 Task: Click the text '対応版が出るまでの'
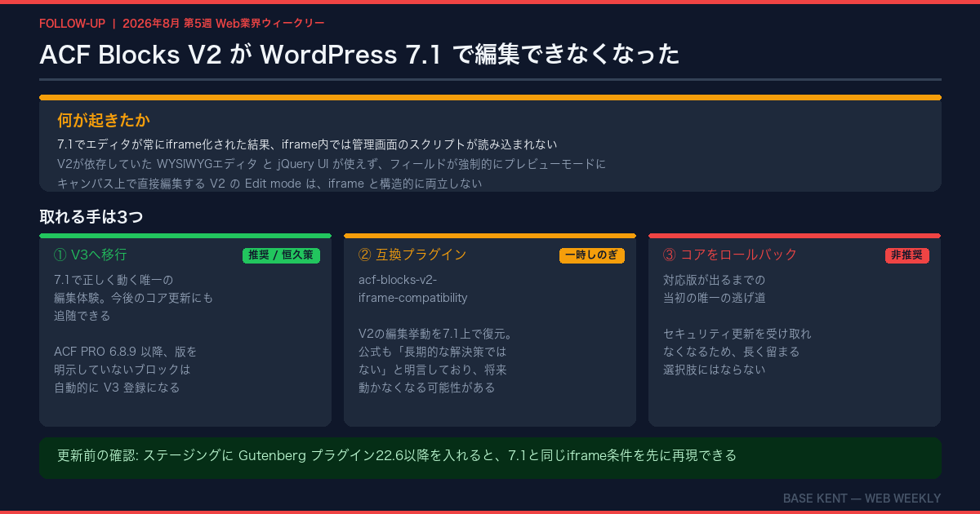[x=715, y=280]
